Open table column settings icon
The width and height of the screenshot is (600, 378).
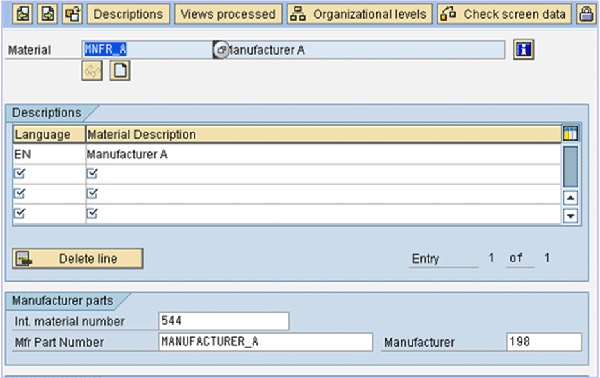pyautogui.click(x=570, y=134)
